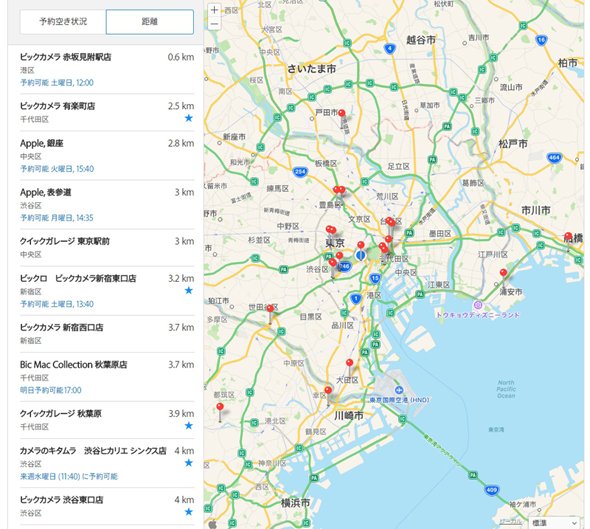Click the Haneda airport icon on map
The height and width of the screenshot is (529, 590).
[x=398, y=390]
